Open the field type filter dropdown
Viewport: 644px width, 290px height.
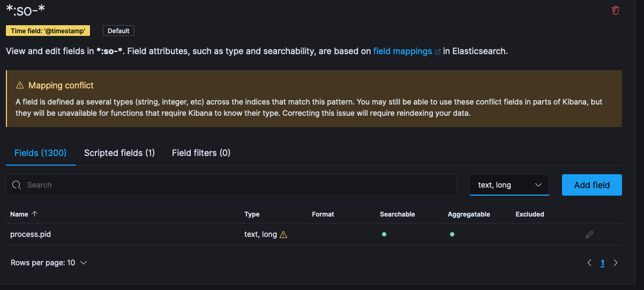[510, 185]
